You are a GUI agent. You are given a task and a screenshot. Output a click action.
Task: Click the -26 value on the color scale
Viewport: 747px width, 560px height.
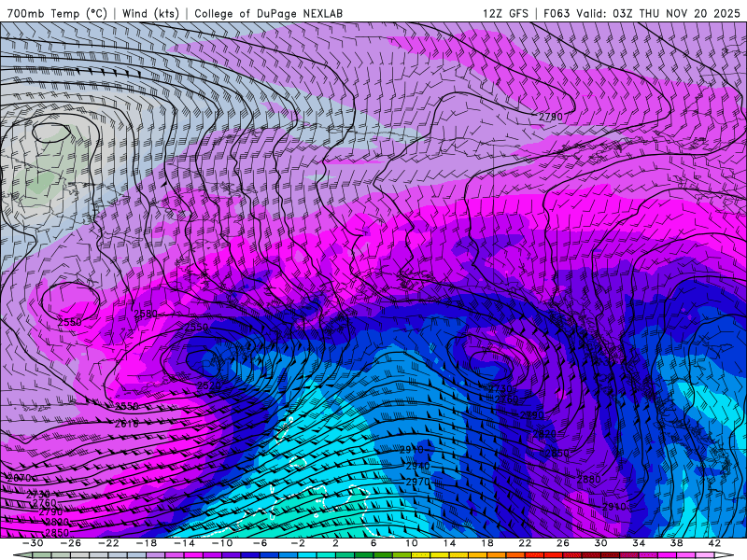click(71, 543)
